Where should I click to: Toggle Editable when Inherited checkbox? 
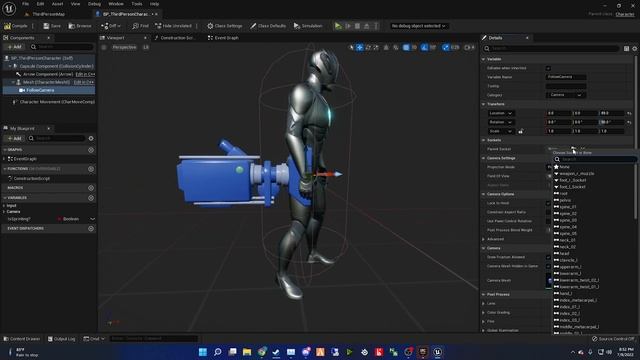point(549,68)
